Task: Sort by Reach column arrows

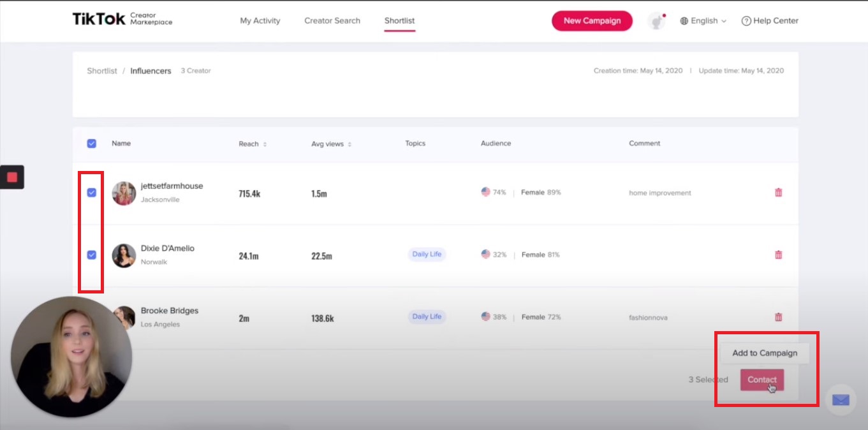Action: click(x=265, y=144)
